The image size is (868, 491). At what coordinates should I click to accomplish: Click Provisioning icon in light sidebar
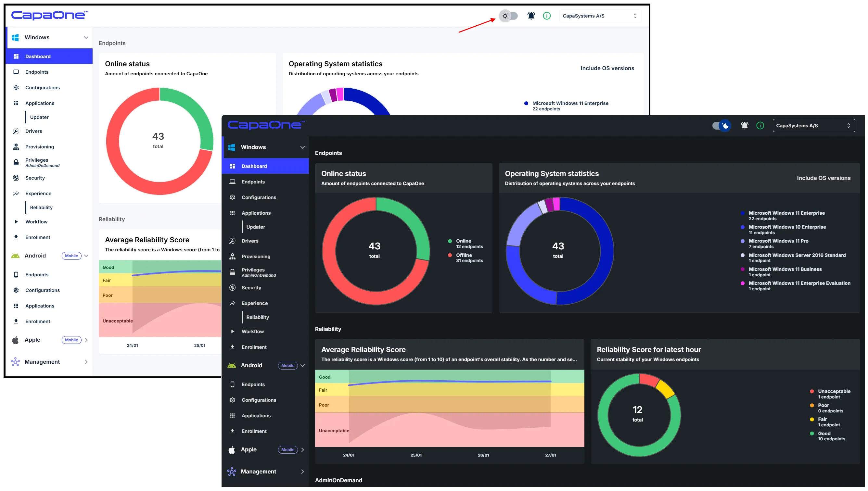pos(16,147)
